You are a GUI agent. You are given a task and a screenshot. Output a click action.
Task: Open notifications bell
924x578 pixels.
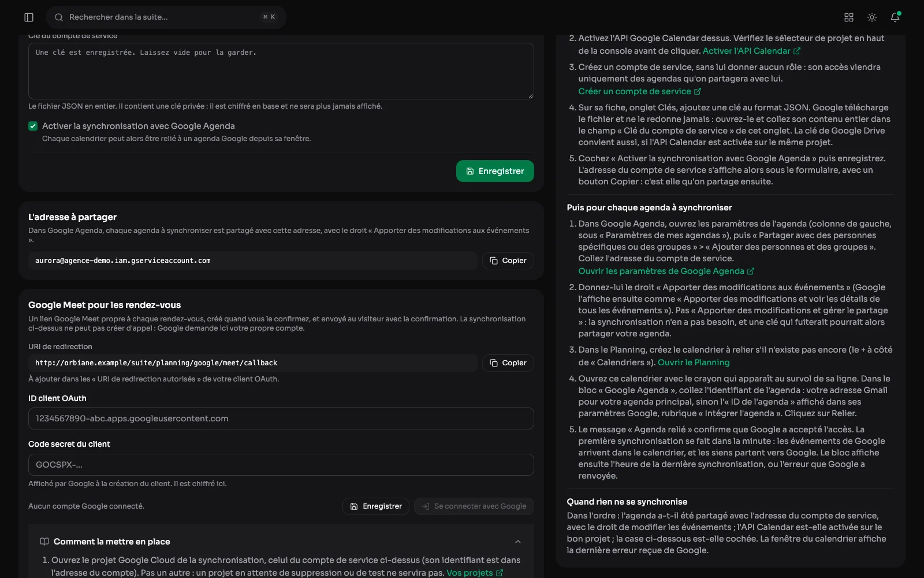pos(895,17)
